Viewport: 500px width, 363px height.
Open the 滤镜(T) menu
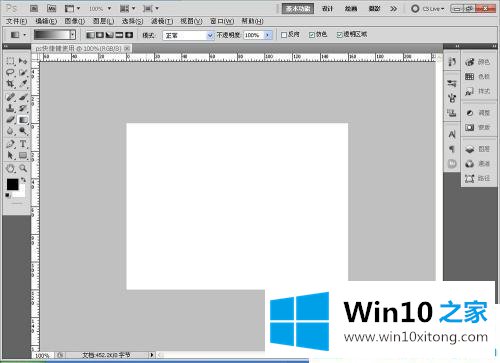pyautogui.click(x=162, y=21)
